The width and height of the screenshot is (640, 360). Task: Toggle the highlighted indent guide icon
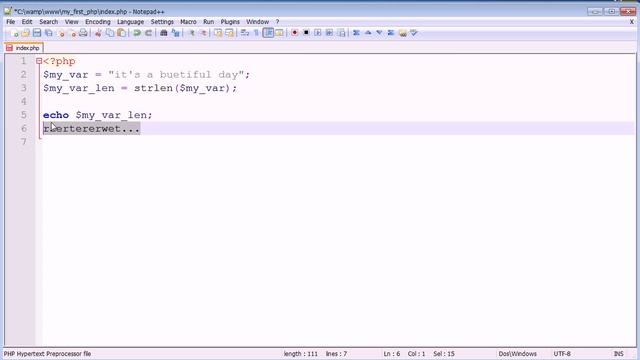tap(268, 33)
